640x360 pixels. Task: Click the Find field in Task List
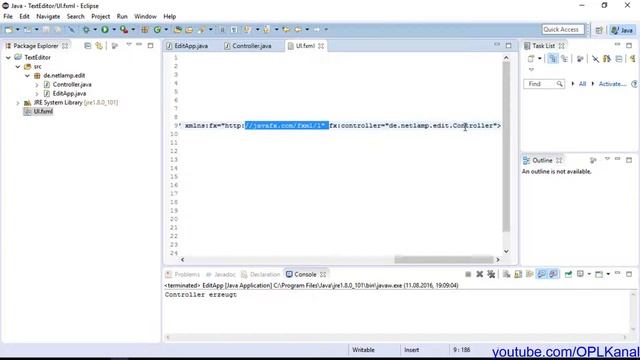click(544, 84)
